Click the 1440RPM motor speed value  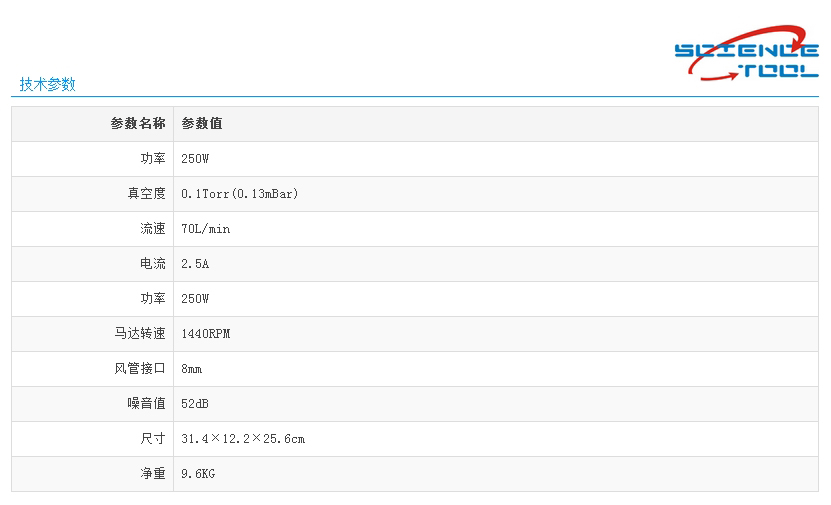point(206,334)
